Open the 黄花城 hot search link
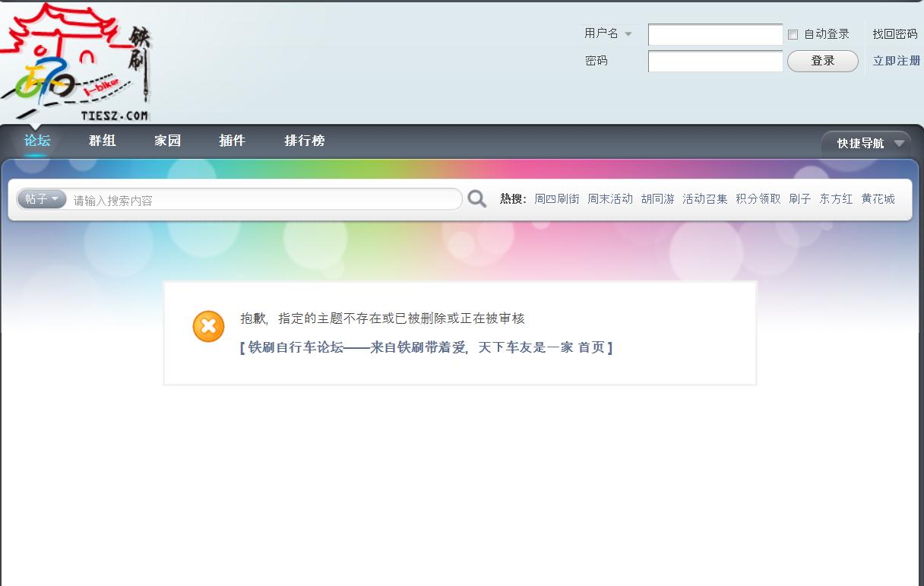This screenshot has width=924, height=586. coord(878,198)
